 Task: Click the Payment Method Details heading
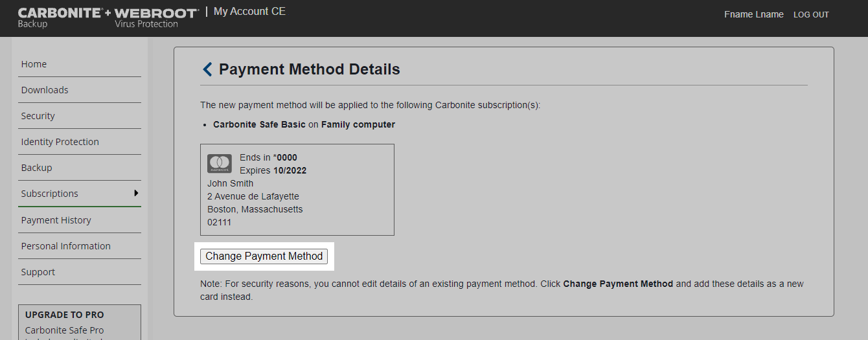(310, 69)
